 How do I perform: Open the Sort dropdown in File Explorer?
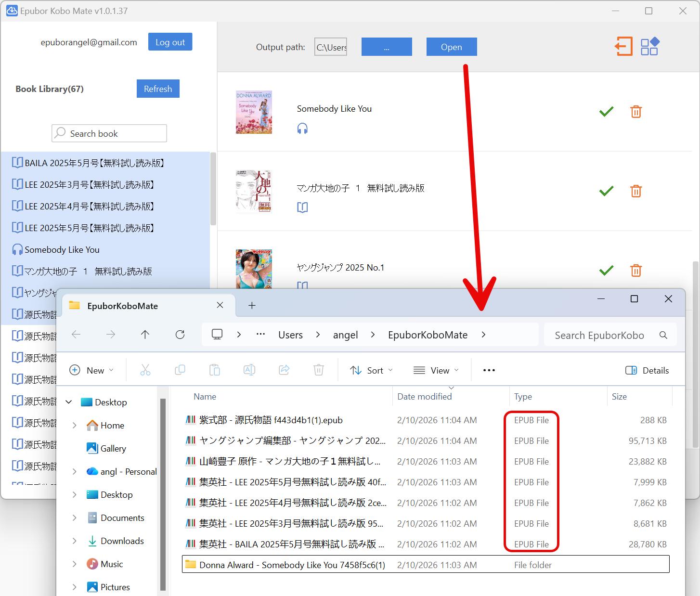point(371,370)
